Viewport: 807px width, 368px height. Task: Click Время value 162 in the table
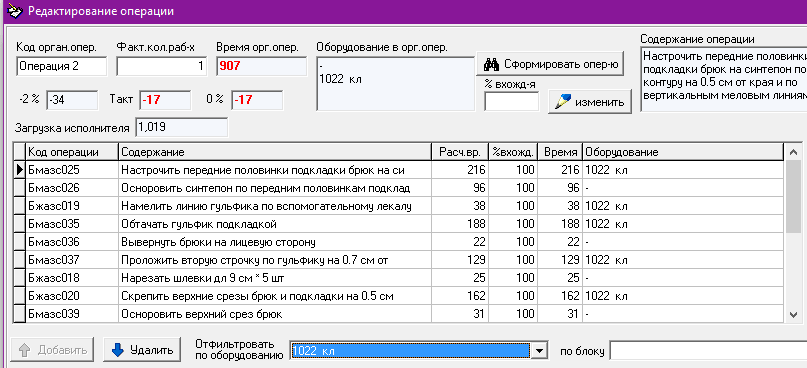point(561,296)
